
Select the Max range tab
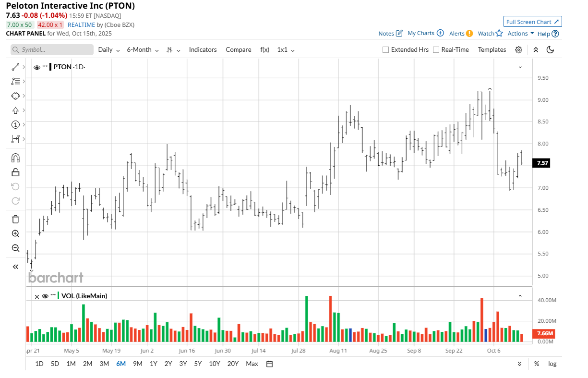coord(252,364)
